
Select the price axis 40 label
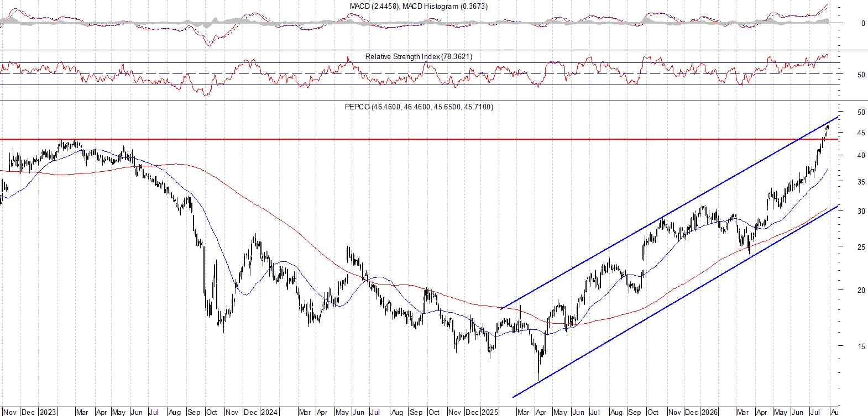click(x=861, y=155)
